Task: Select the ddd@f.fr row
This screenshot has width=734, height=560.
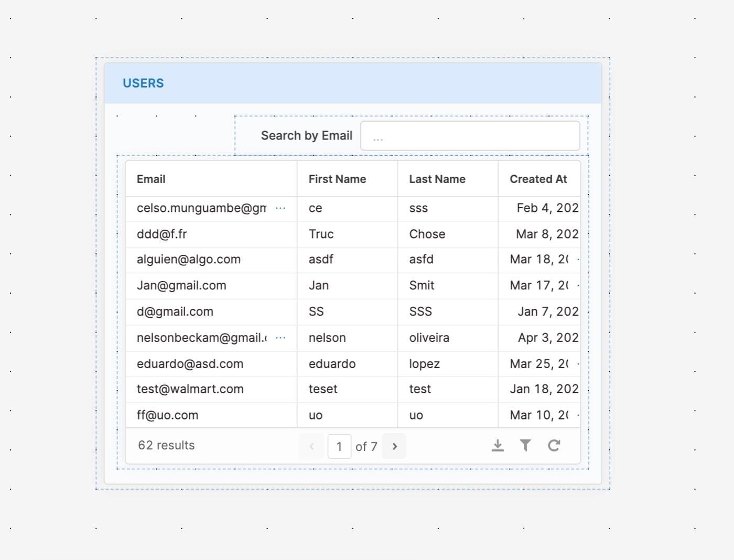Action: pyautogui.click(x=162, y=234)
